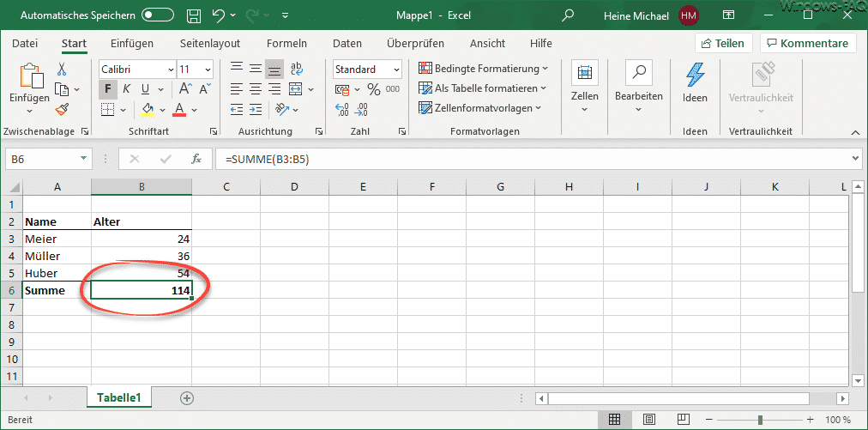Apply red font color A icon

pyautogui.click(x=178, y=109)
